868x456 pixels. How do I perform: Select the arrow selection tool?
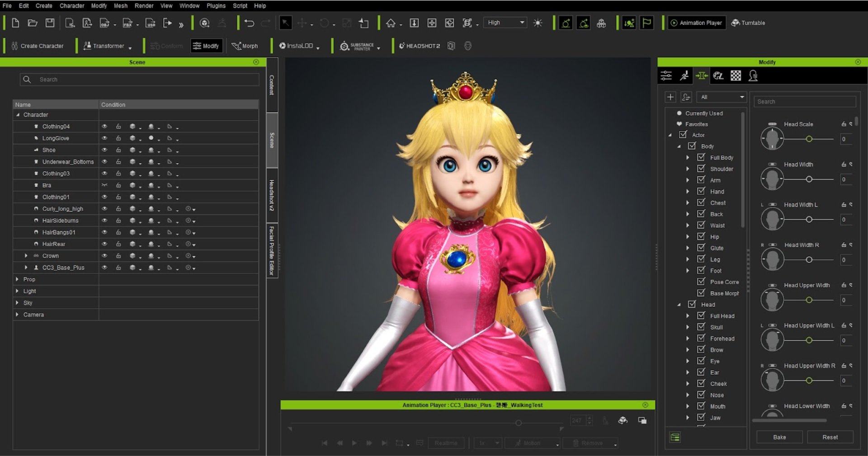286,23
